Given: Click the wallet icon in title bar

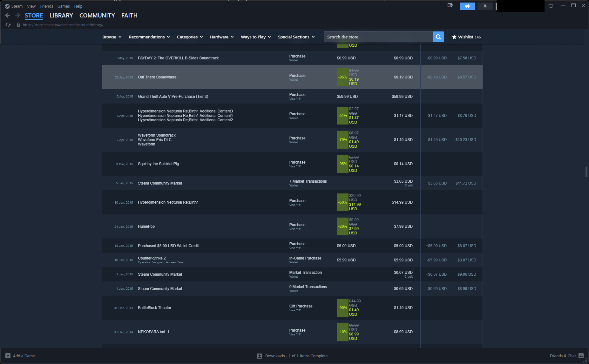Looking at the screenshot, I should click(x=450, y=5).
